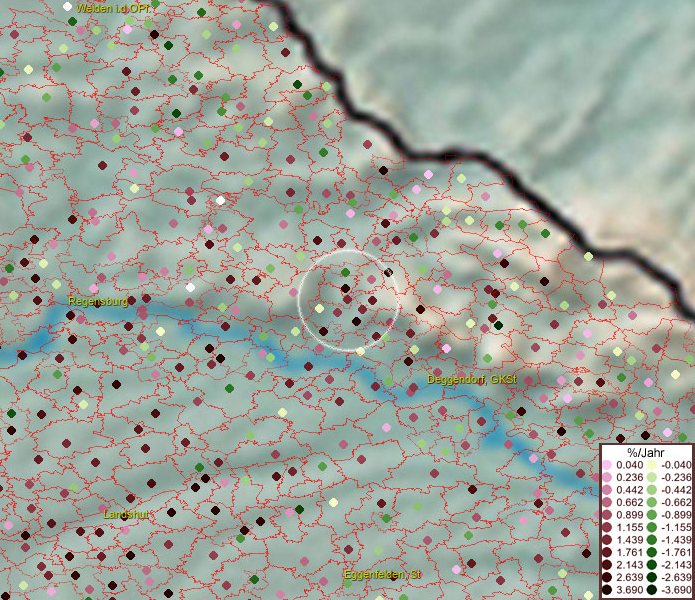Click the -1.155 green legend swatch
Image resolution: width=695 pixels, height=600 pixels.
[651, 527]
